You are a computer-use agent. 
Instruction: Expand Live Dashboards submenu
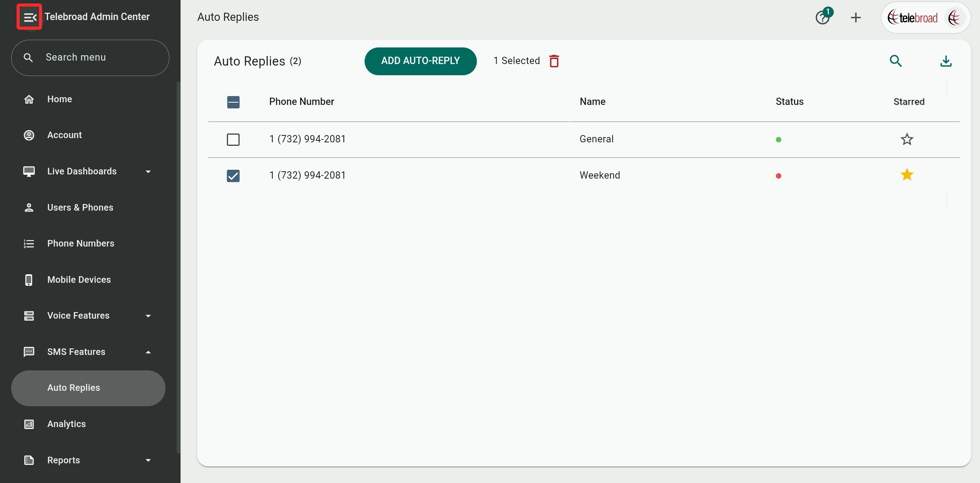point(148,171)
